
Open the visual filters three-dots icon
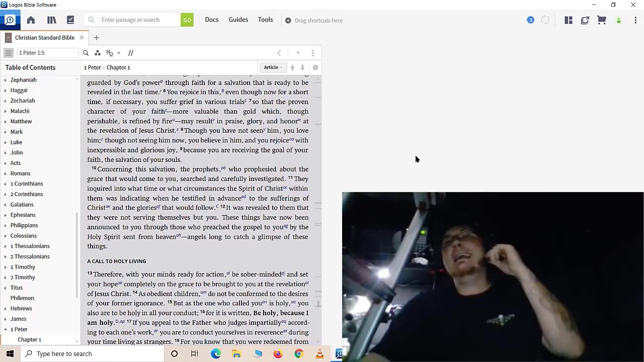98,53
